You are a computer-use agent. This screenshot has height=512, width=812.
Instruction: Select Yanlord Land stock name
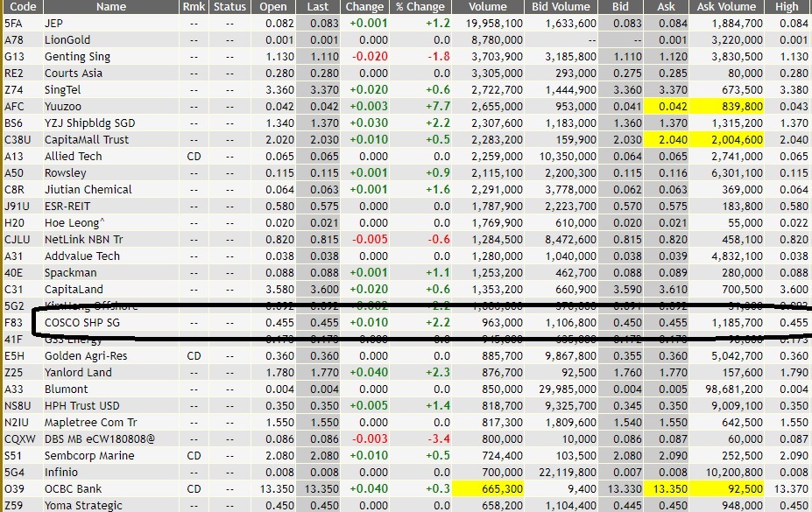click(x=78, y=372)
